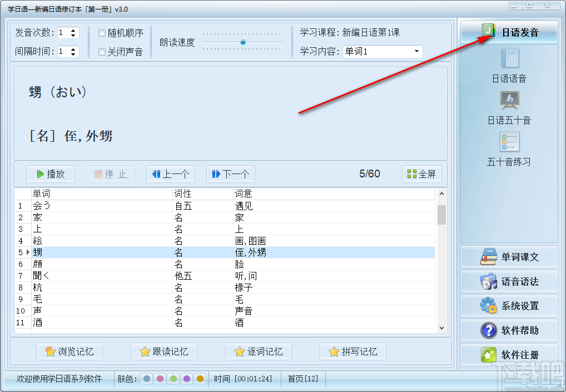Open the 五十音练习 icon
The image size is (566, 392).
pyautogui.click(x=509, y=141)
